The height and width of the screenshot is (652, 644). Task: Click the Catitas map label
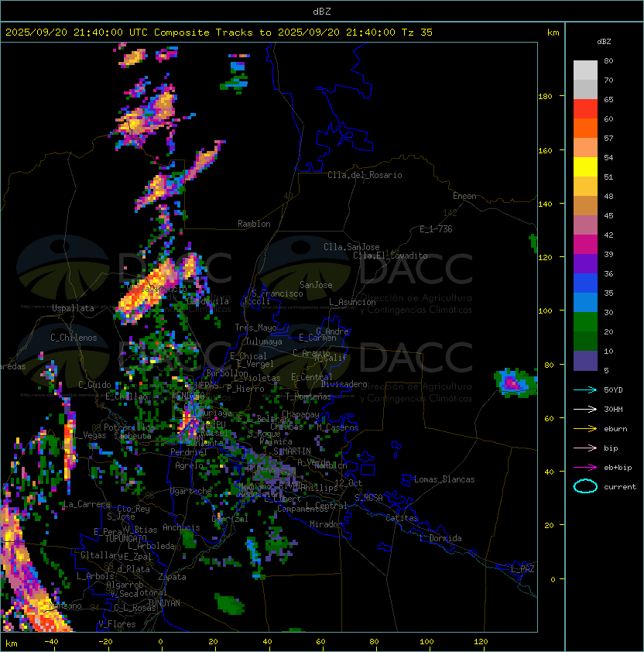pos(402,518)
